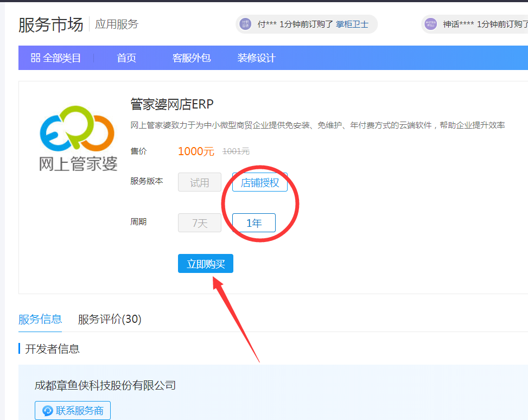Go to 首页 in the navigation bar

coord(126,58)
